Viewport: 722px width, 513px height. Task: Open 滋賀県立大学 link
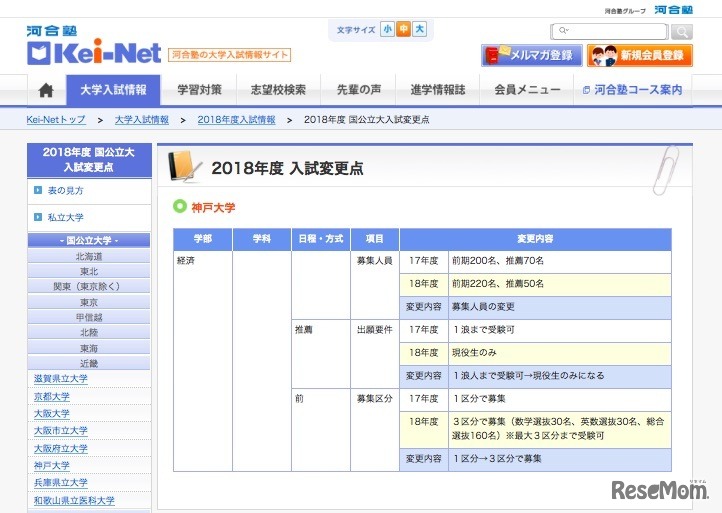click(60, 379)
